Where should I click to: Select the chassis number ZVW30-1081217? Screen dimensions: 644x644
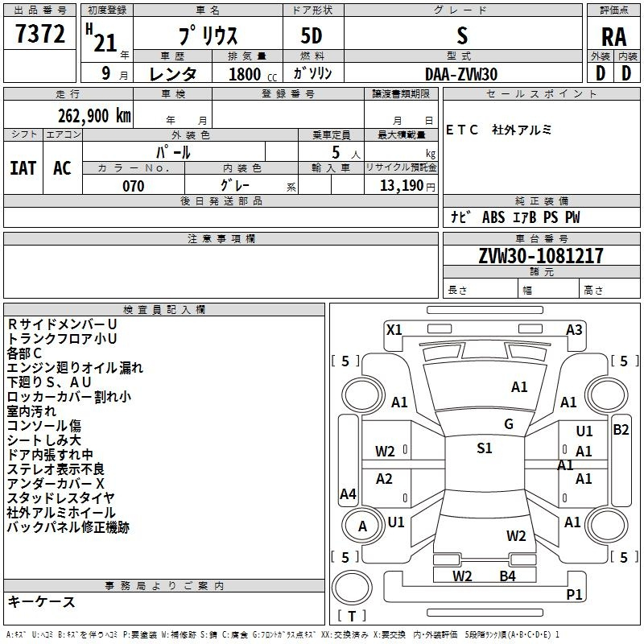(541, 256)
